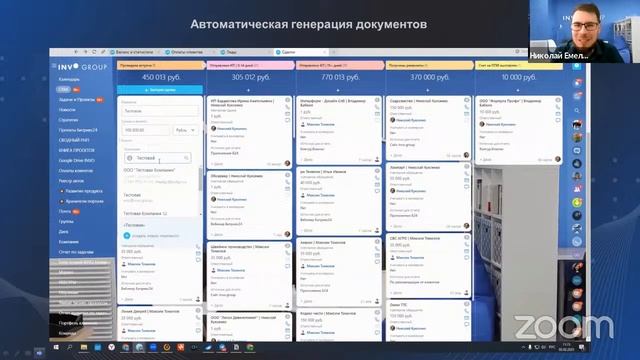Open Компании in the left sidebar
Image resolution: width=640 pixels, height=360 pixels.
(x=69, y=242)
